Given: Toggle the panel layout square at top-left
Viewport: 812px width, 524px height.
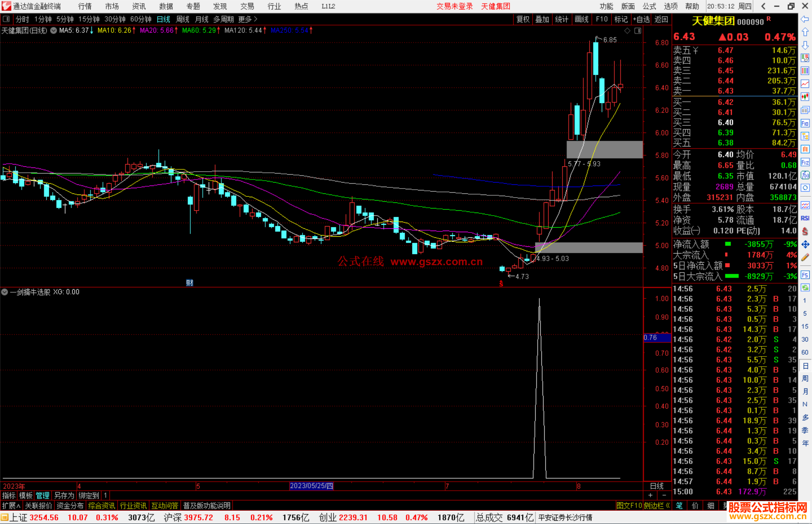Looking at the screenshot, I should coord(6,19).
